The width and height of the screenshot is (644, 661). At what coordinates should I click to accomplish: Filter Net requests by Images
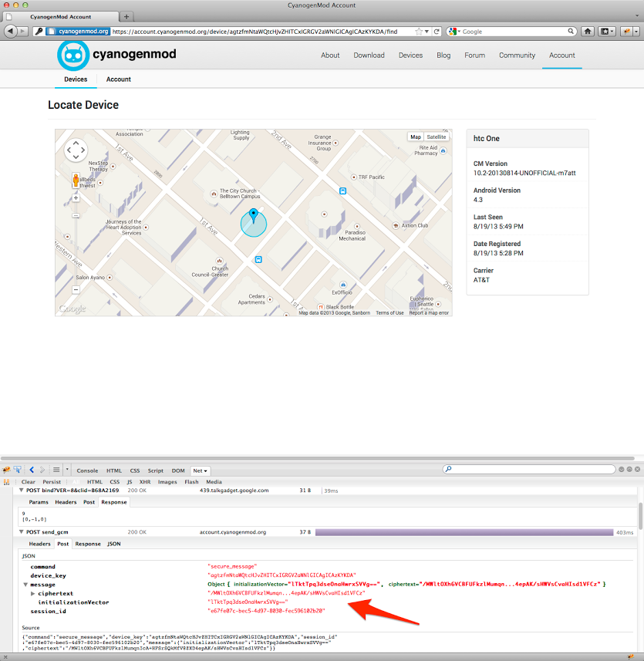coord(167,482)
